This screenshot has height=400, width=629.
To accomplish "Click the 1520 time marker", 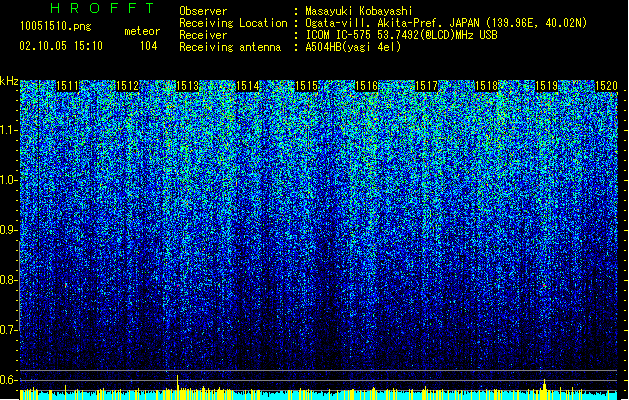I will click(606, 86).
